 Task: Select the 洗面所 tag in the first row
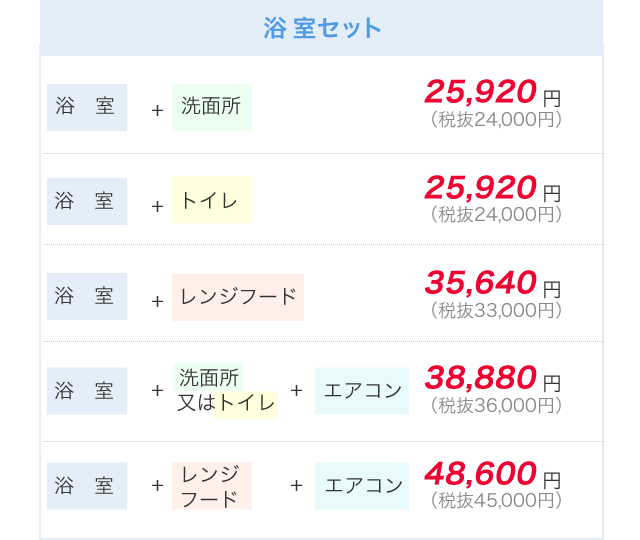(211, 107)
